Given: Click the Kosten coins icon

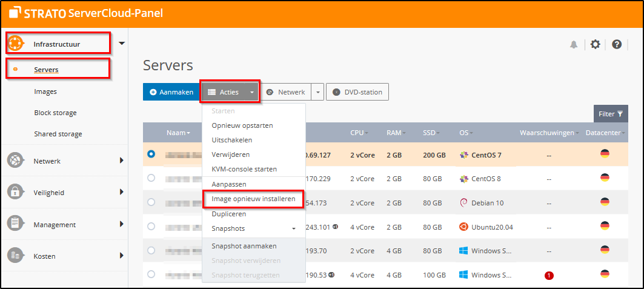Looking at the screenshot, I should [x=15, y=256].
